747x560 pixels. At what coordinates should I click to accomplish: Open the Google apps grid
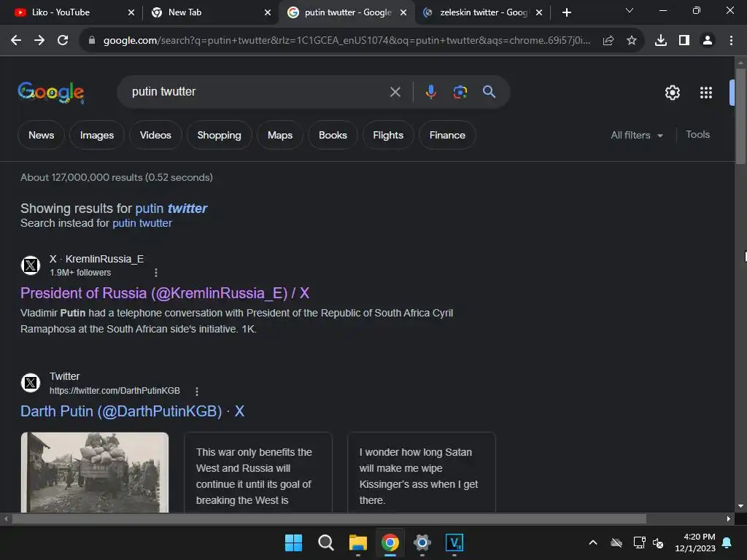(706, 93)
